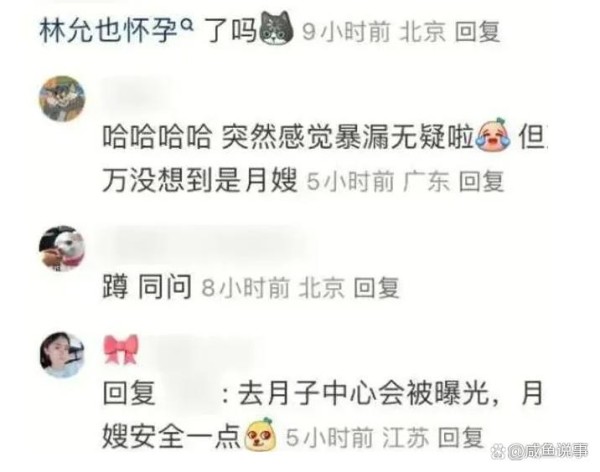Tap the blurred mentioned user after 回复
The height and width of the screenshot is (472, 600).
coord(188,394)
